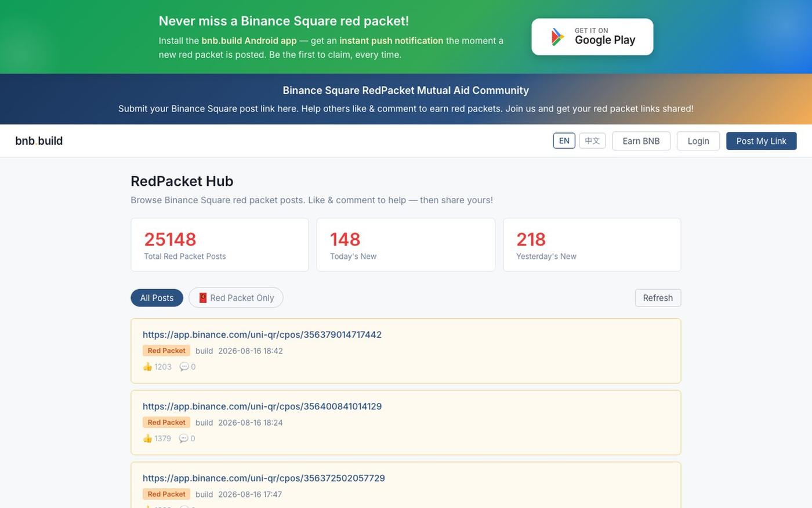Click the Yesterday's New 218 stat card

[x=592, y=245]
